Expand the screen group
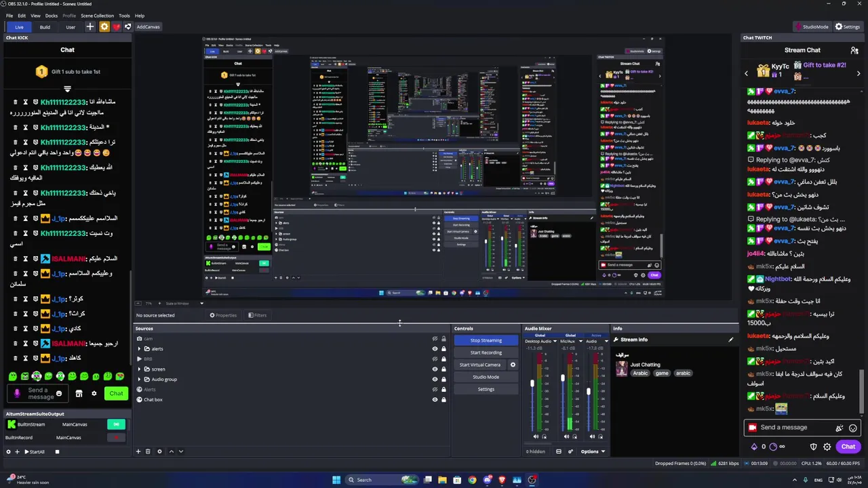Screen dimensions: 868x488 (139, 369)
